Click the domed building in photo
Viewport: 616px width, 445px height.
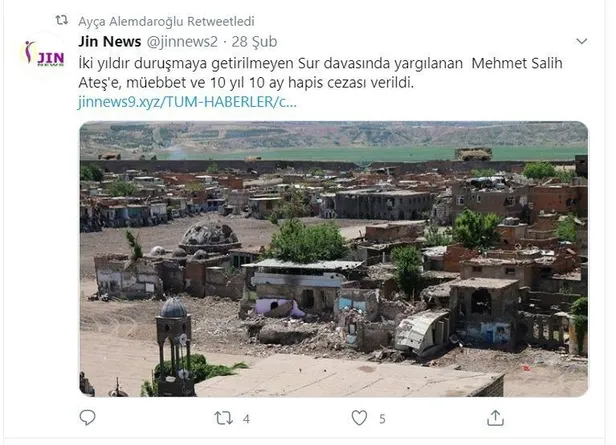point(209,238)
